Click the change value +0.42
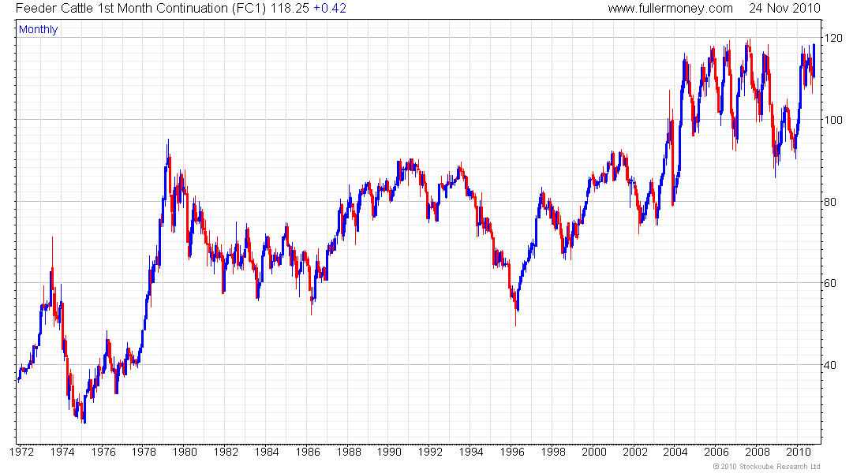 [x=330, y=9]
